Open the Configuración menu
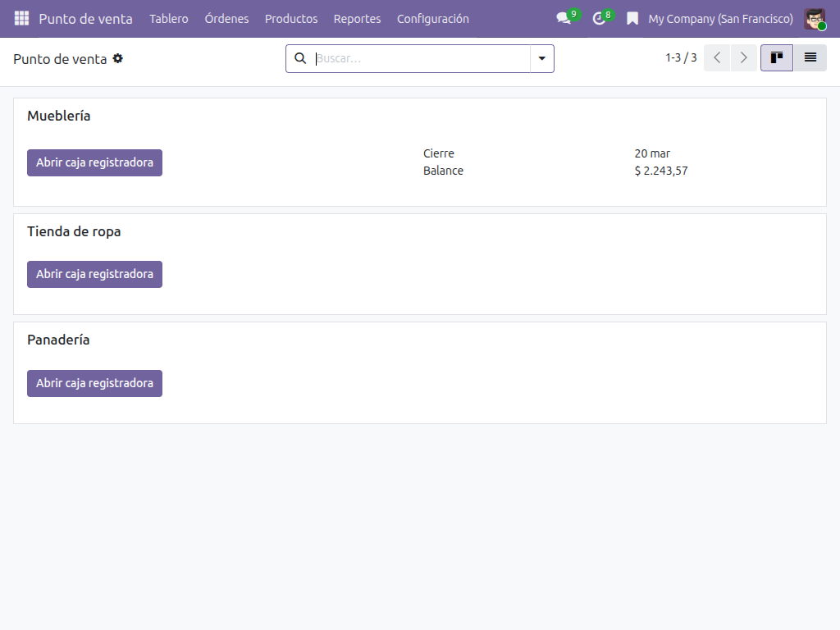 (433, 18)
